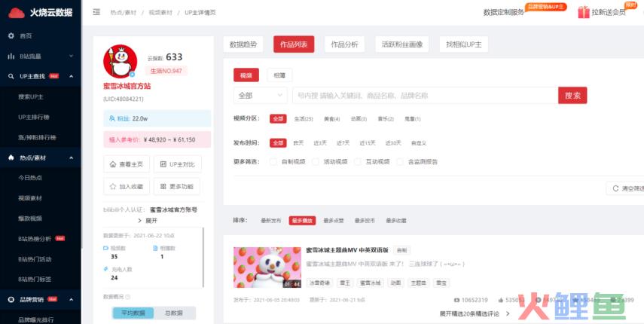Filter 发布时间 by 昨天
The height and width of the screenshot is (324, 644).
[298, 143]
